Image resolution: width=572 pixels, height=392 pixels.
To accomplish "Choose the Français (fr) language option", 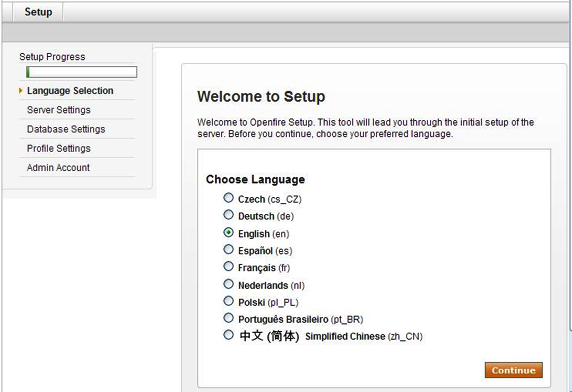I will click(x=228, y=267).
